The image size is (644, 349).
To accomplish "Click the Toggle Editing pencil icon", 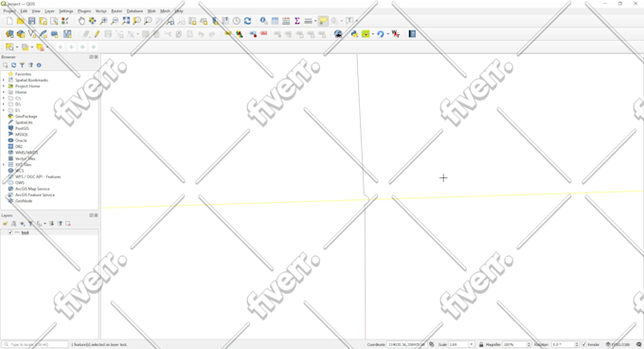I will (97, 34).
